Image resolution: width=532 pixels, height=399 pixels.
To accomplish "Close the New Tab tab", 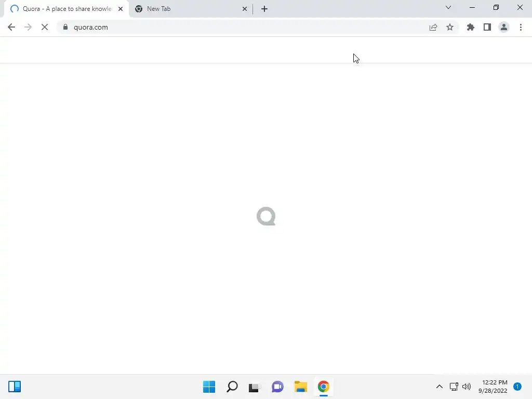I will pos(245,9).
